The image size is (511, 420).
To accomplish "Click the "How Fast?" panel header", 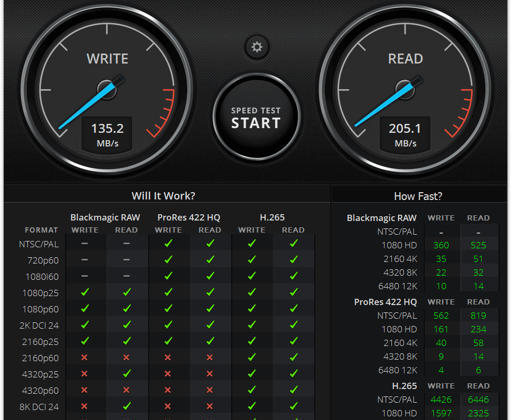I will 418,196.
